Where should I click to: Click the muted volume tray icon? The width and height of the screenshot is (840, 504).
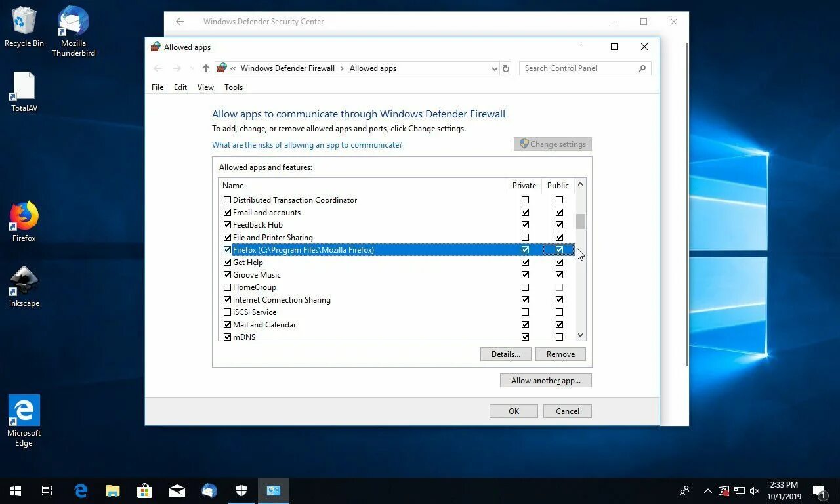(754, 490)
